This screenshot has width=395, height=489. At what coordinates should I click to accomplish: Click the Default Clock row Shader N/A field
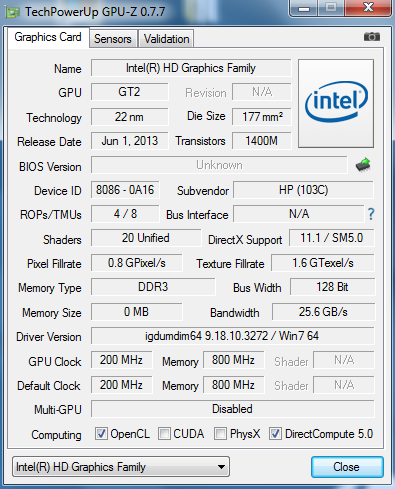coord(344,385)
